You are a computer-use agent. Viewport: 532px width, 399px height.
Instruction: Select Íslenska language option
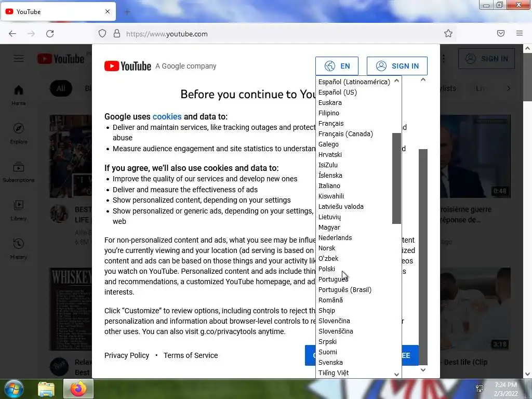tap(354, 176)
